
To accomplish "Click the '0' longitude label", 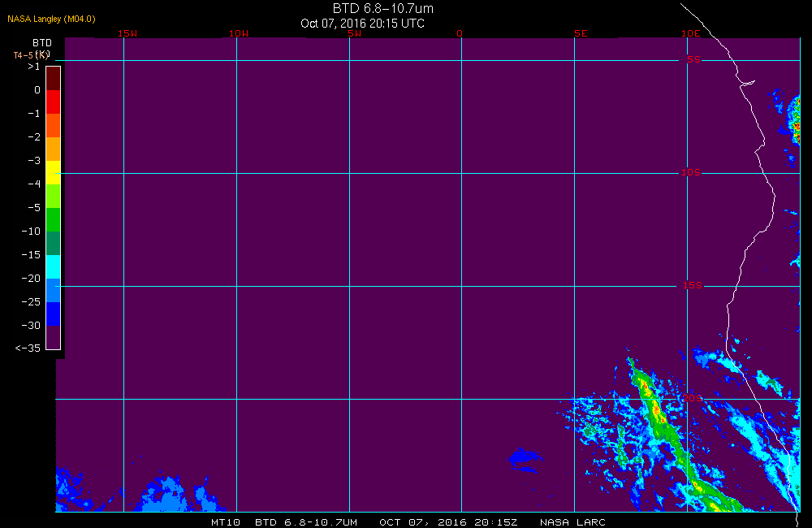I will pos(460,33).
